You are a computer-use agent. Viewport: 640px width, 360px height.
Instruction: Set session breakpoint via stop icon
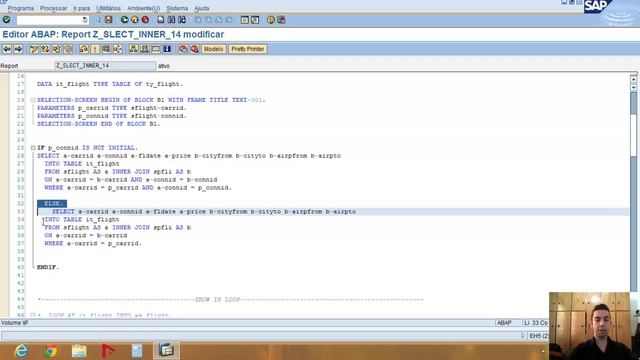point(183,49)
